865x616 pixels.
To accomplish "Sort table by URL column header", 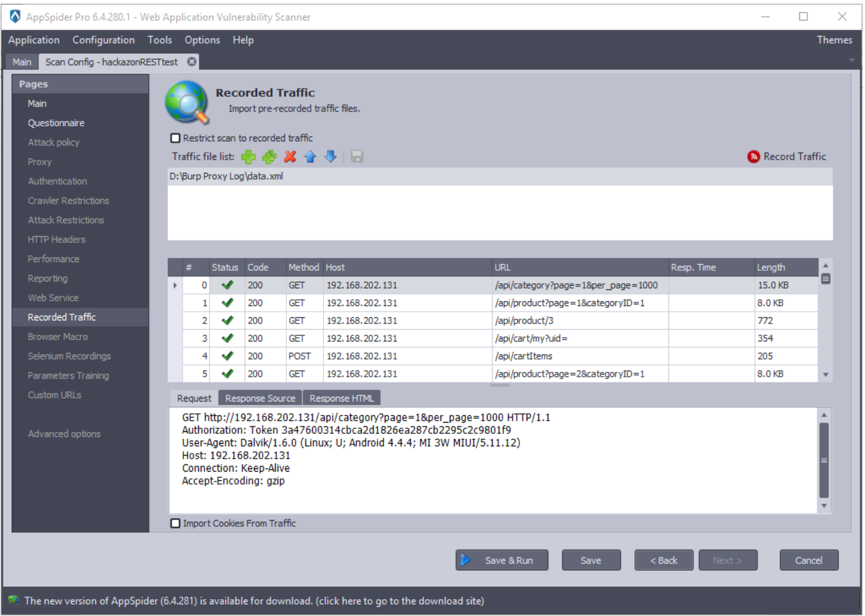I will [x=580, y=267].
